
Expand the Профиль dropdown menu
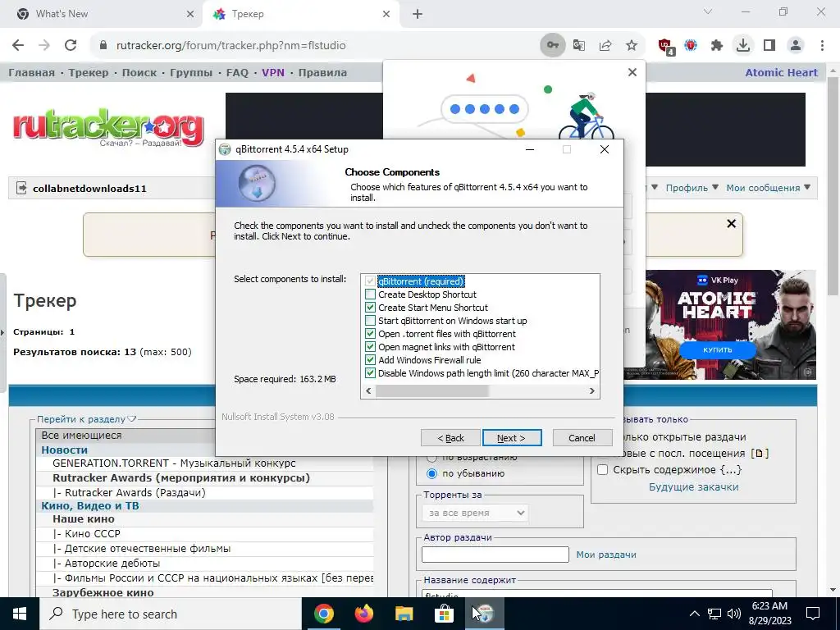pos(692,188)
